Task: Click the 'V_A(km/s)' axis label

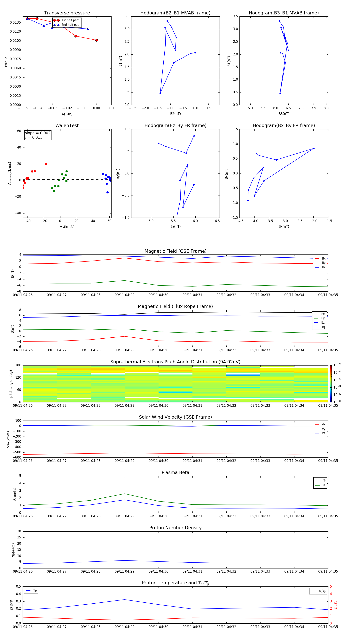Action: pos(67,227)
